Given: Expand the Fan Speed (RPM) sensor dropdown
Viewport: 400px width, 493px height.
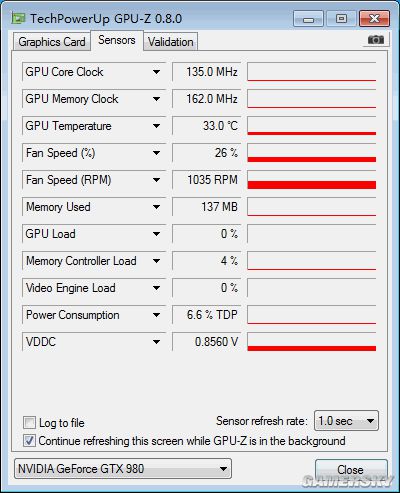Looking at the screenshot, I should pyautogui.click(x=156, y=180).
